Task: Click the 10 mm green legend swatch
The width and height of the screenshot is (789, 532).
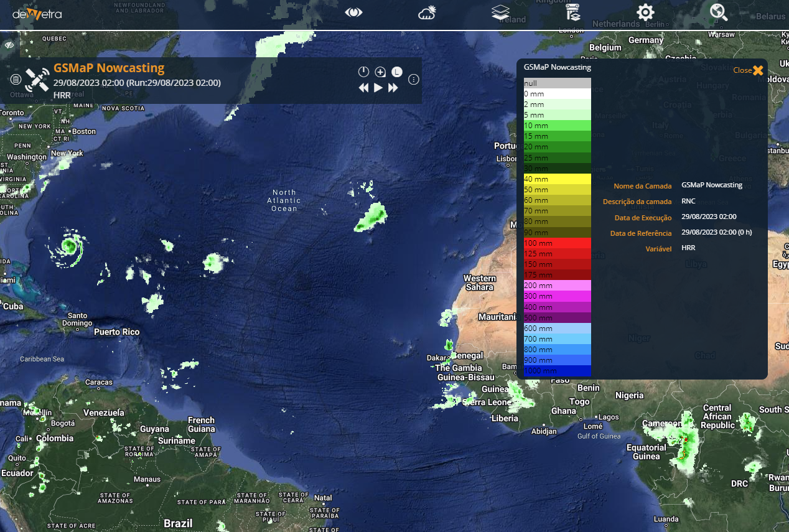Action: point(557,126)
